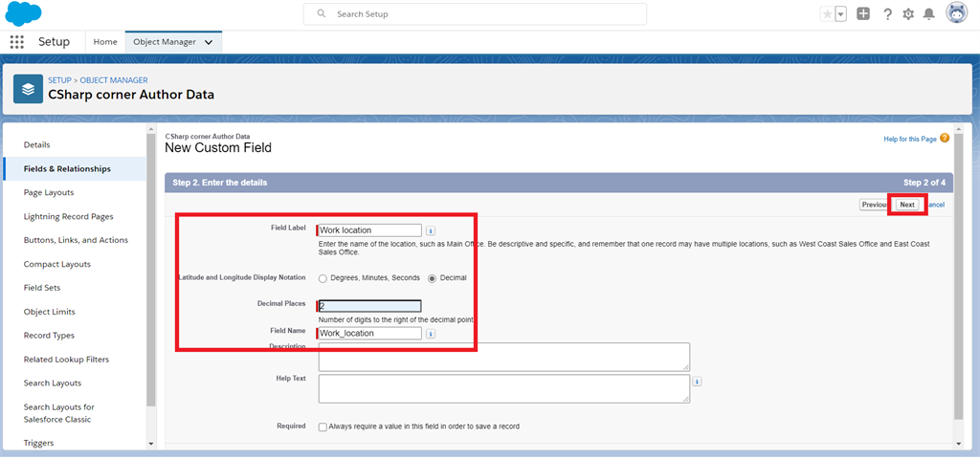Click the Cancel link
The width and height of the screenshot is (980, 459).
(x=936, y=205)
